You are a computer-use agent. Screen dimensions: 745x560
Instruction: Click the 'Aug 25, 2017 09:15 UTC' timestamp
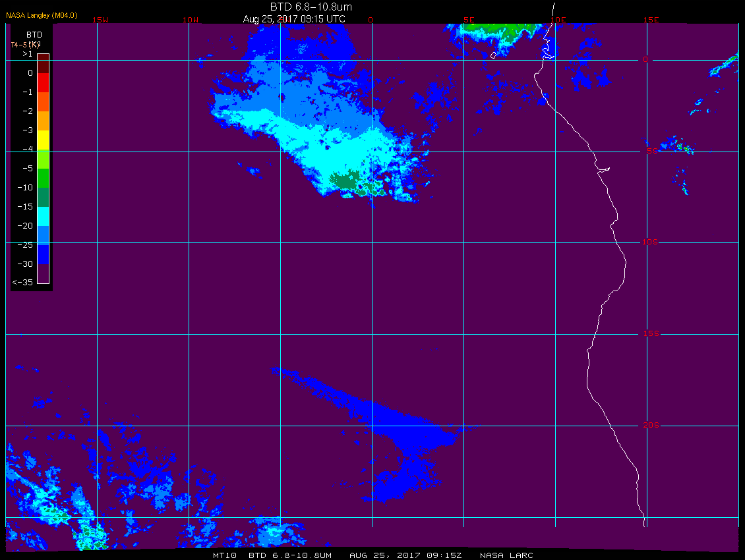(x=294, y=19)
